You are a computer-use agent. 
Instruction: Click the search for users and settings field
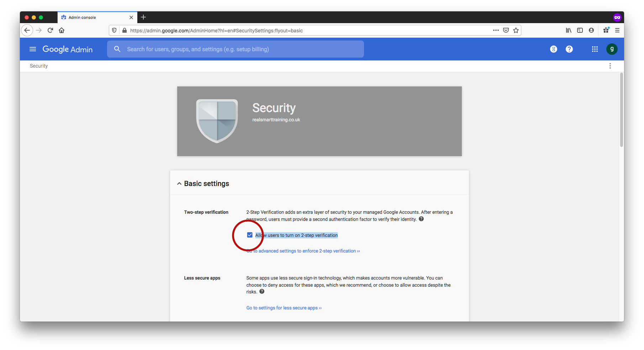236,49
